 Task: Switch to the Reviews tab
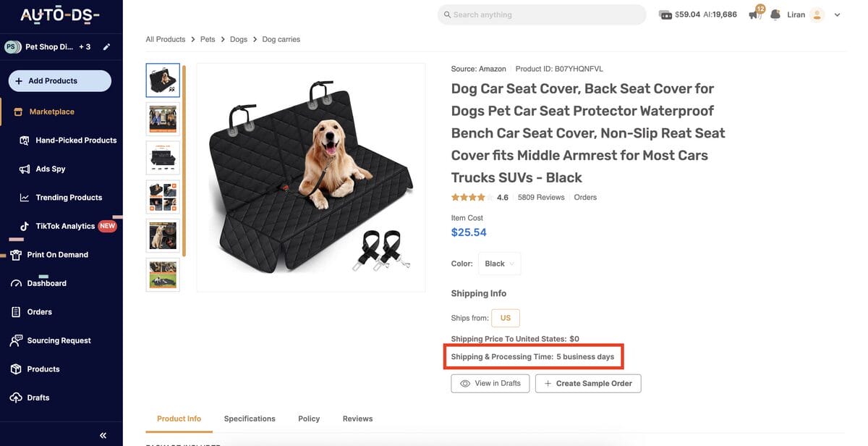(357, 418)
